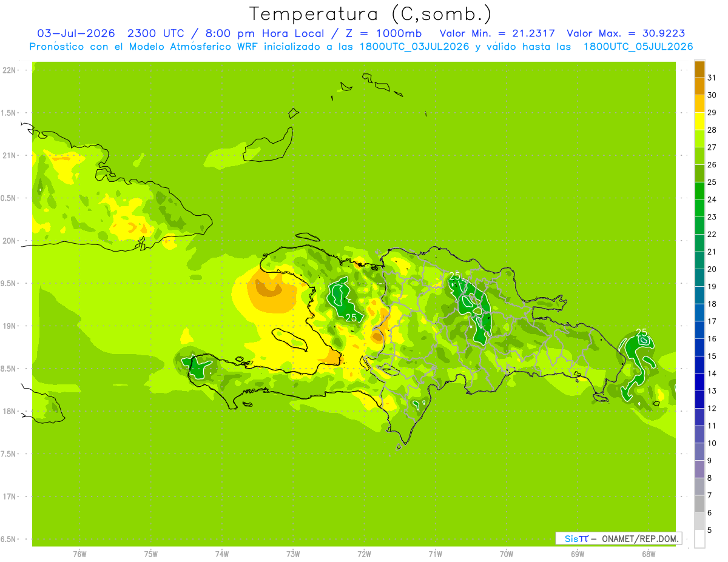Click the blue swatch between 14 and 15

pyautogui.click(x=699, y=365)
